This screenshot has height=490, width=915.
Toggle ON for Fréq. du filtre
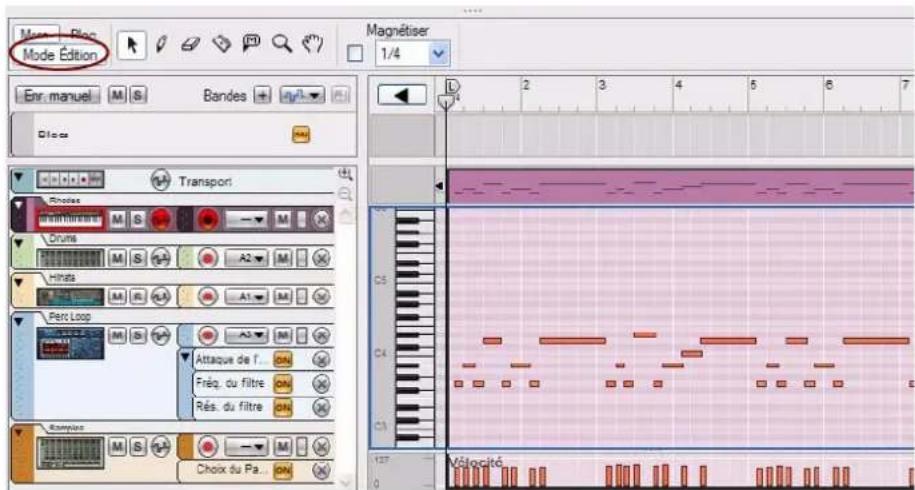click(x=282, y=383)
